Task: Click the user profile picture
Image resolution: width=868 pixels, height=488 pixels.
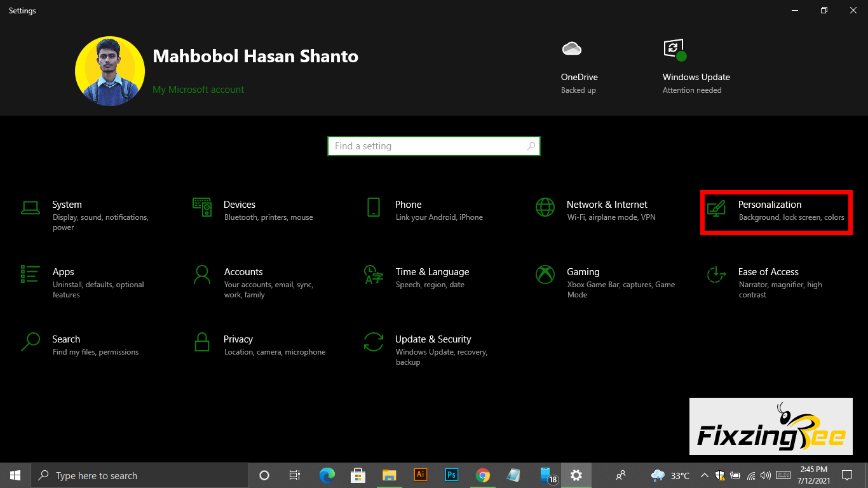Action: tap(110, 71)
